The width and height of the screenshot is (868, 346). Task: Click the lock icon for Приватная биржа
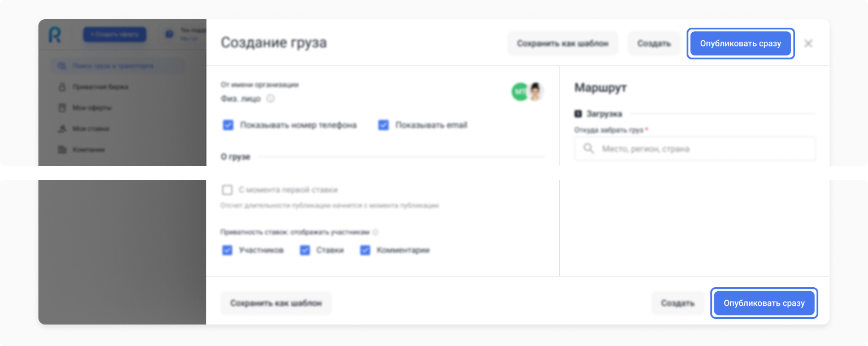(x=62, y=87)
